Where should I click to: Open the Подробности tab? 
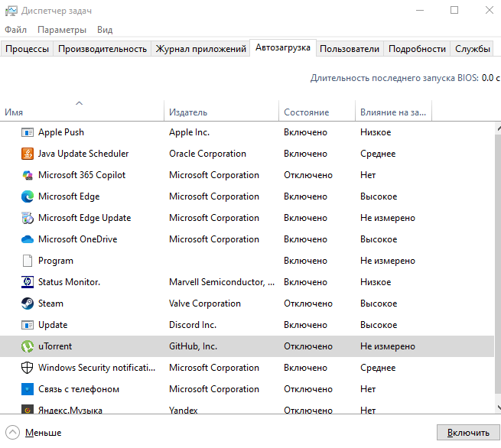(x=417, y=49)
